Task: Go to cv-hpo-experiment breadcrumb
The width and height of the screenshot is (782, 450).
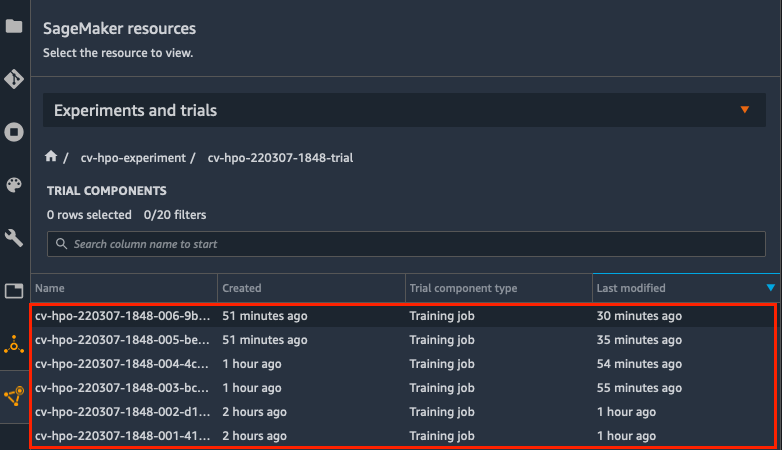Action: [x=133, y=158]
